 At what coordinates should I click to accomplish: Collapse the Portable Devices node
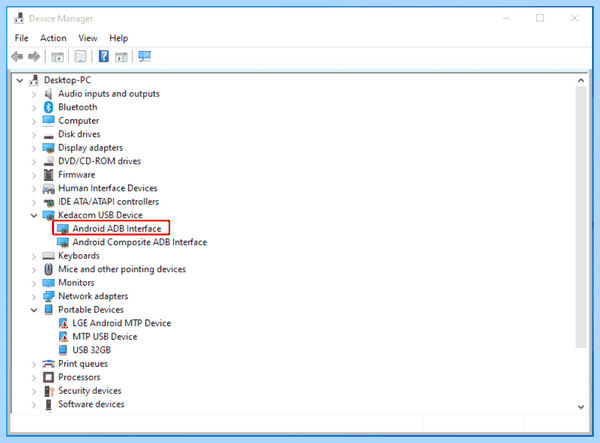[34, 310]
